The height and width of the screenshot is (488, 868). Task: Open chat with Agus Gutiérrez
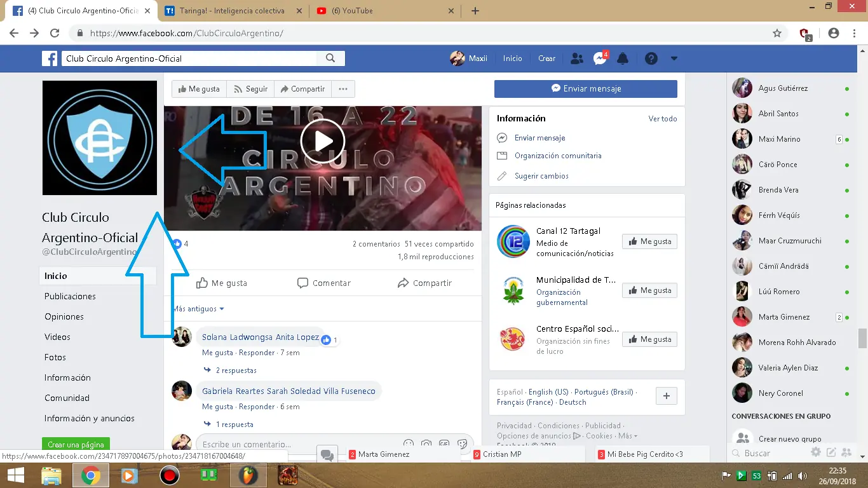coord(791,88)
